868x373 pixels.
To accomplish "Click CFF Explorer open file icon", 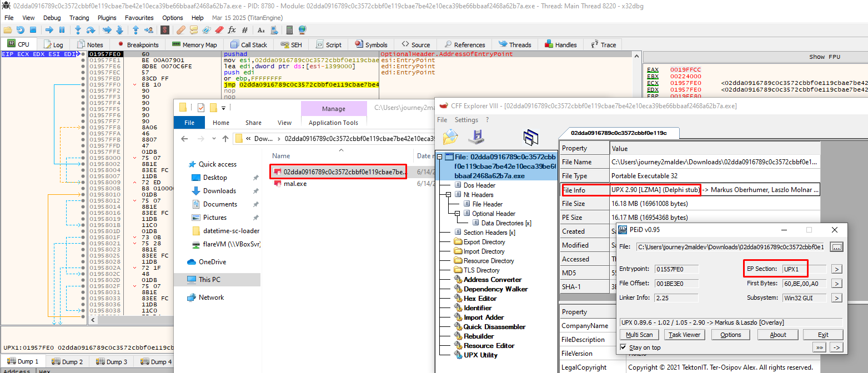I will point(450,137).
